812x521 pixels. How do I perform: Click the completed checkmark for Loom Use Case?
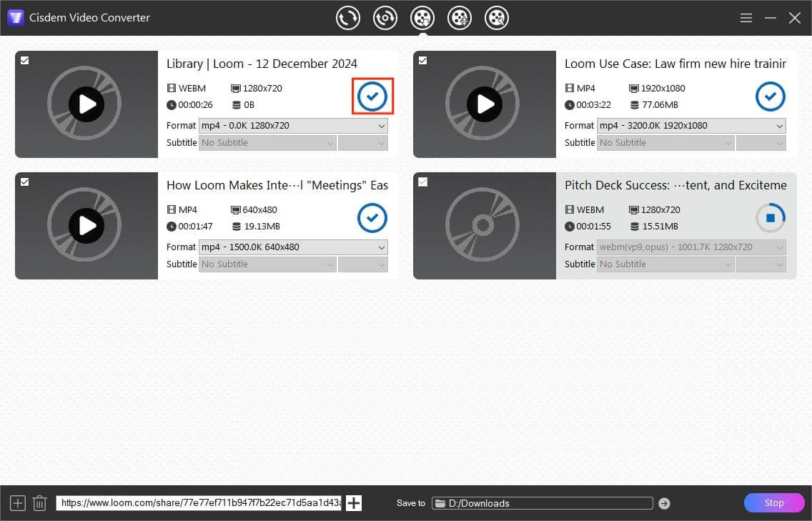[x=770, y=96]
